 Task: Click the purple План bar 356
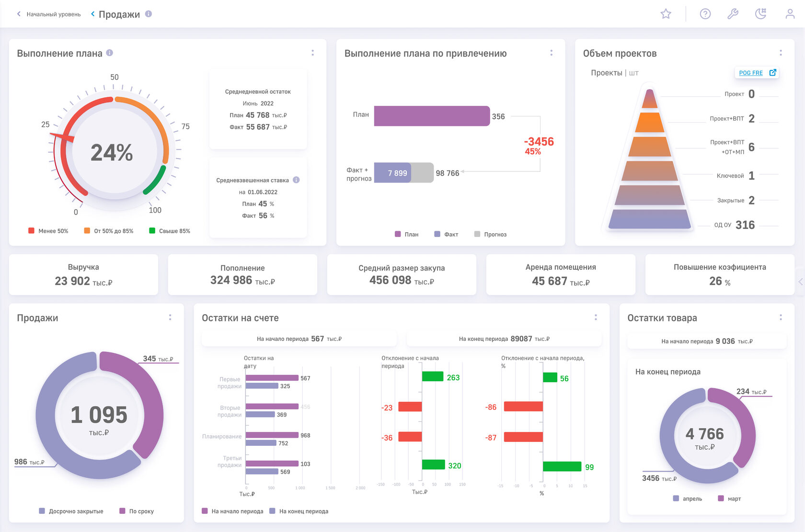pos(432,116)
